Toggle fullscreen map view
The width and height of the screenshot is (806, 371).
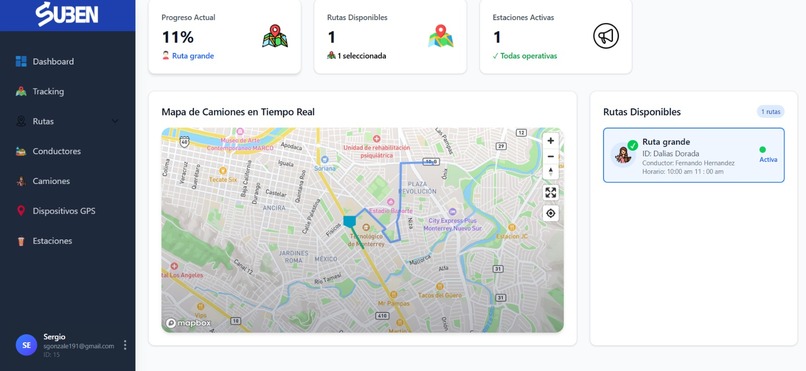pyautogui.click(x=551, y=193)
